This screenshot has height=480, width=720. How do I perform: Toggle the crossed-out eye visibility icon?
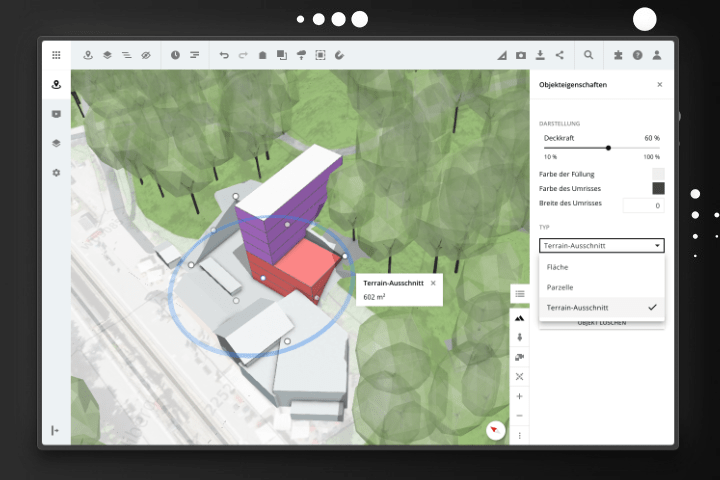pos(145,55)
